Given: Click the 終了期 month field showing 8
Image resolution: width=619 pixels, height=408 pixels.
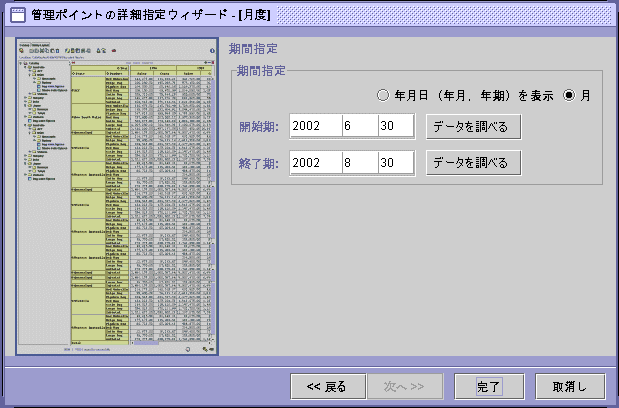Looking at the screenshot, I should (355, 162).
